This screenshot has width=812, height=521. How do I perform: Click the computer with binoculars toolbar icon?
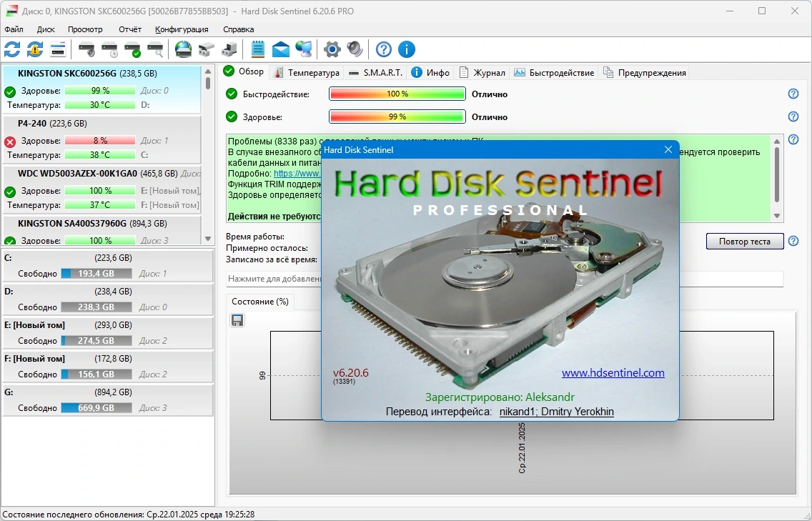(229, 50)
